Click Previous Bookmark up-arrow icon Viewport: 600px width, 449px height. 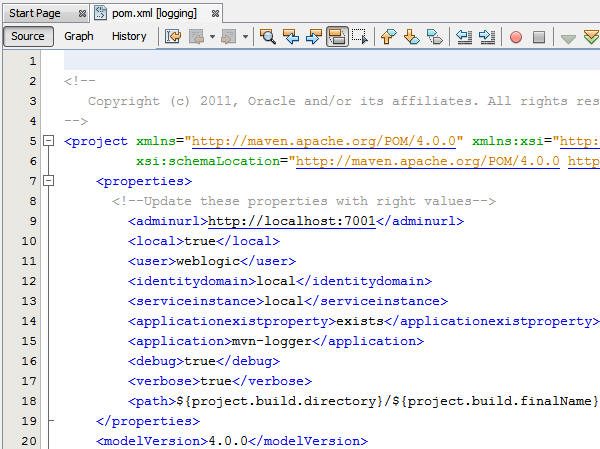(388, 37)
